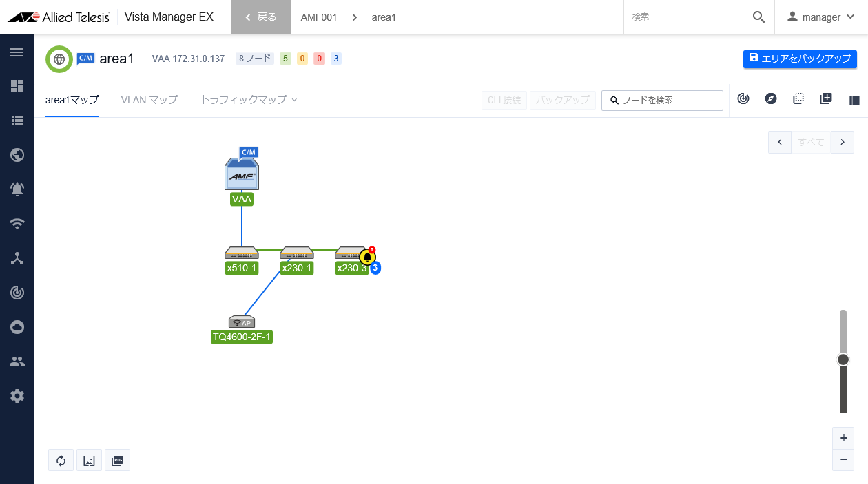Select the x510-1 switch node

[242, 253]
